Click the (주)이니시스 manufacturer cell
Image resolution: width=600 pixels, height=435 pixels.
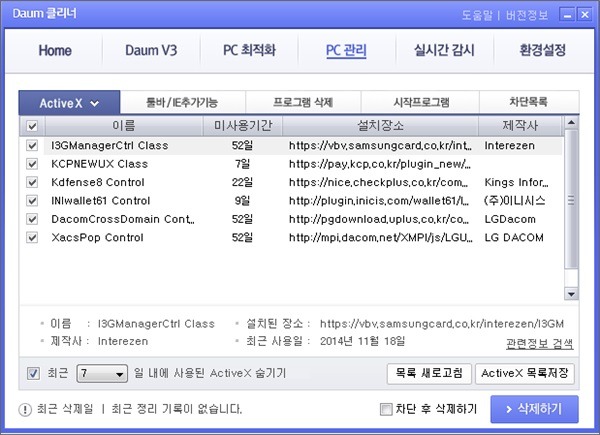pos(515,201)
